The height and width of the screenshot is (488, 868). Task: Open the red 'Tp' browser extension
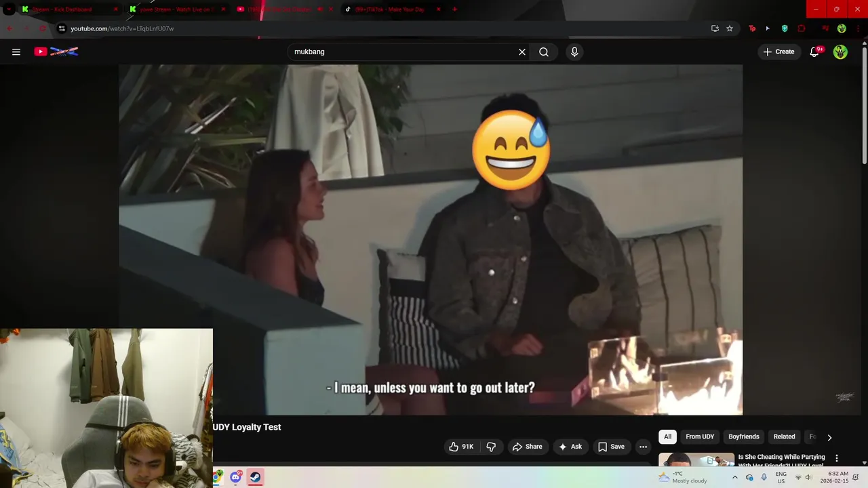752,28
